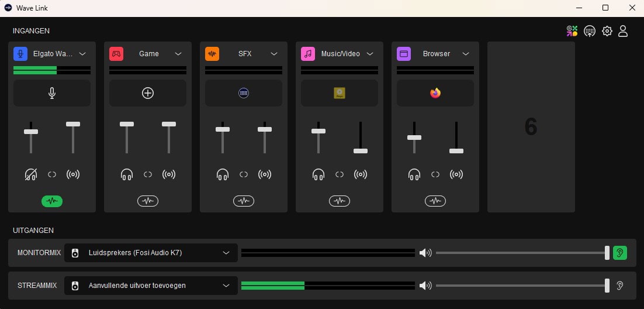
Task: Click the pink music note icon of Music/Video
Action: 308,54
